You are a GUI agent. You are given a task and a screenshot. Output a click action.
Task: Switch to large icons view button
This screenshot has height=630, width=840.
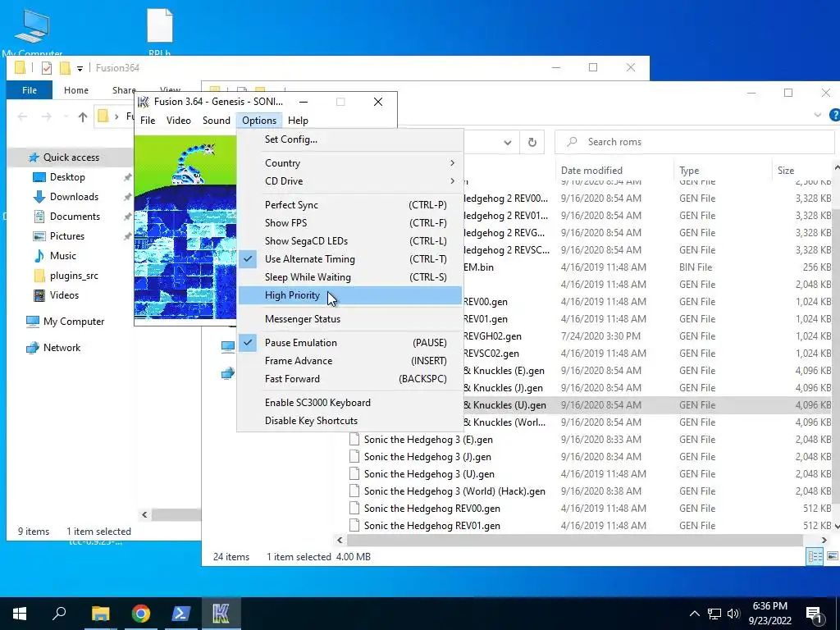click(x=832, y=556)
